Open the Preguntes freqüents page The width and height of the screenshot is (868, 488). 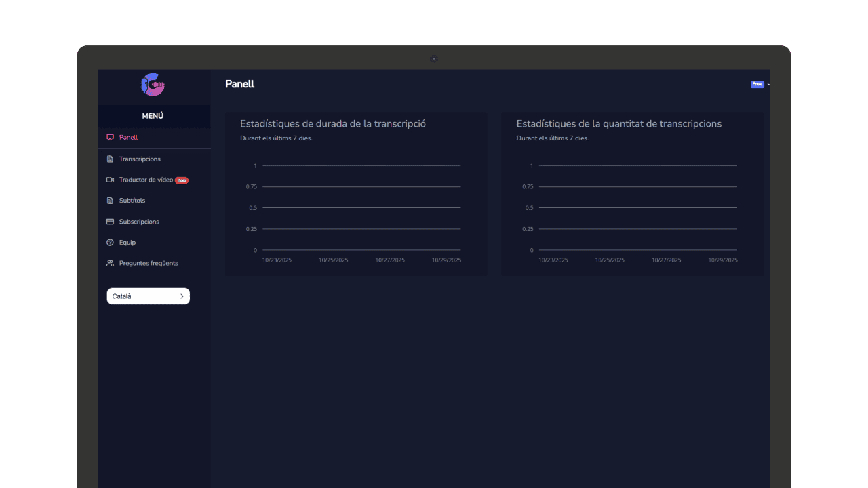149,263
